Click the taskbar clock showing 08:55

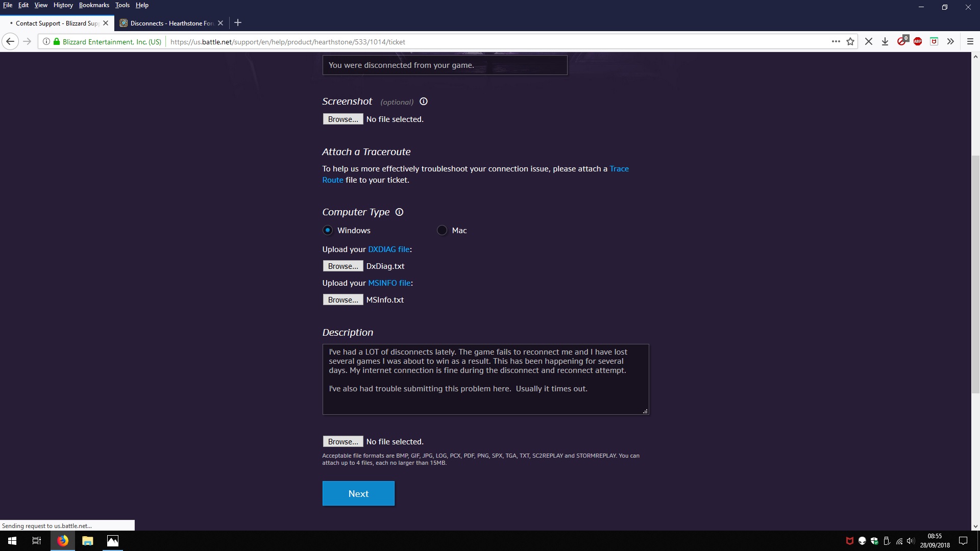point(935,541)
